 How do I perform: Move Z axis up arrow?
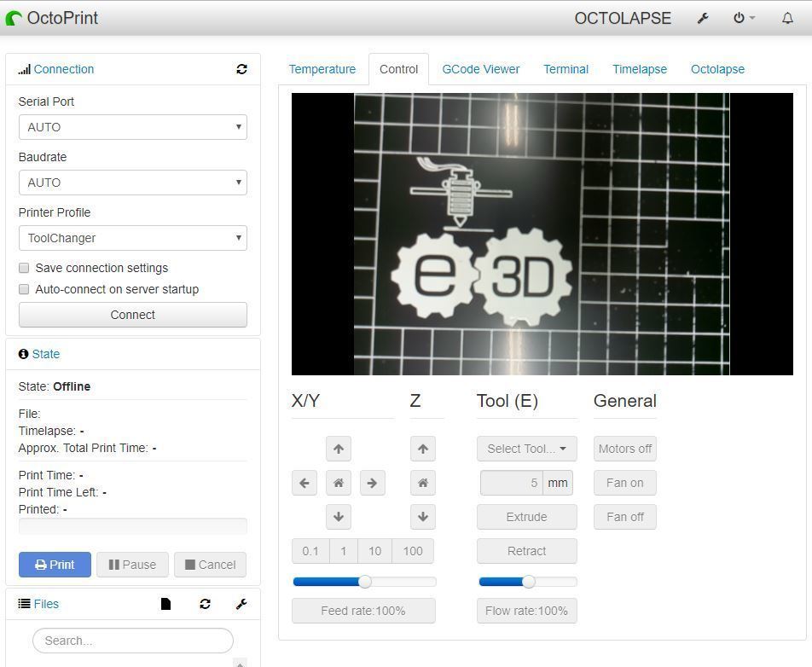coord(422,449)
